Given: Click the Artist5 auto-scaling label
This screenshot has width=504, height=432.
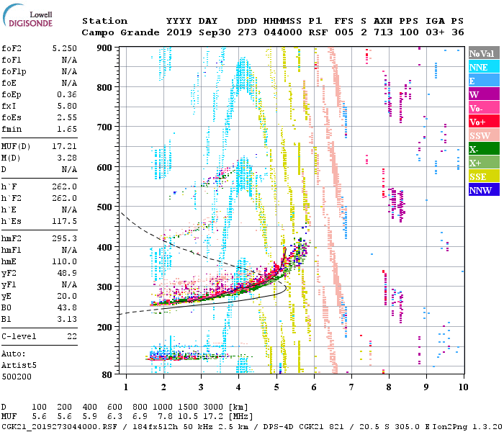Looking at the screenshot, I should (19, 365).
